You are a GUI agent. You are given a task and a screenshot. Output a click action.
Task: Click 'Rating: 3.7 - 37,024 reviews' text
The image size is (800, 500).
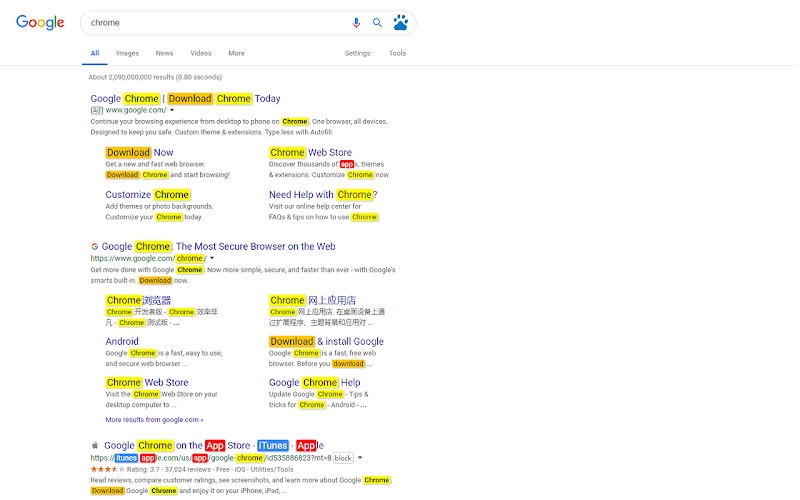(x=170, y=469)
